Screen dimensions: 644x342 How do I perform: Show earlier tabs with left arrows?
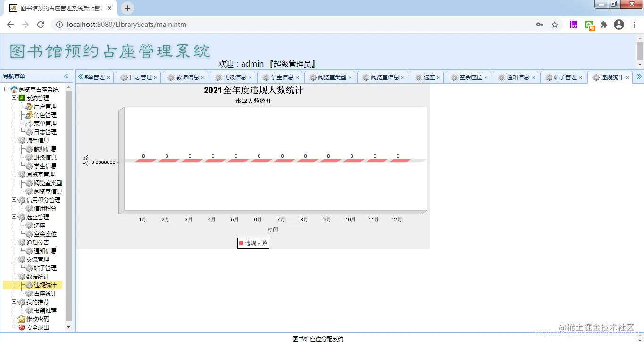(x=80, y=77)
